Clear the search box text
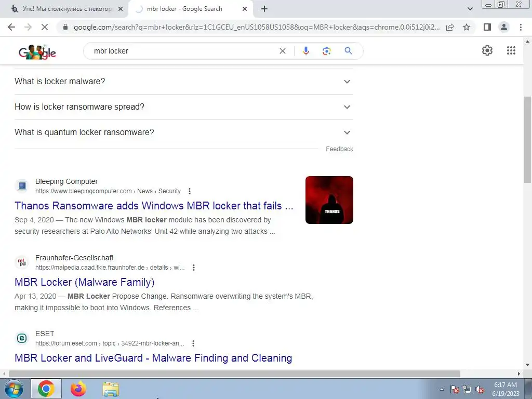Screen dimensions: 532x399 (x=282, y=51)
